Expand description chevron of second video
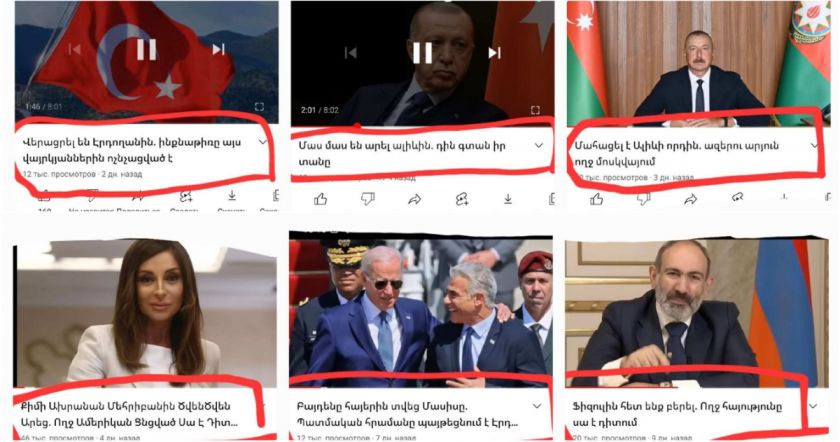Screen dimensions: 840x442 [539, 145]
